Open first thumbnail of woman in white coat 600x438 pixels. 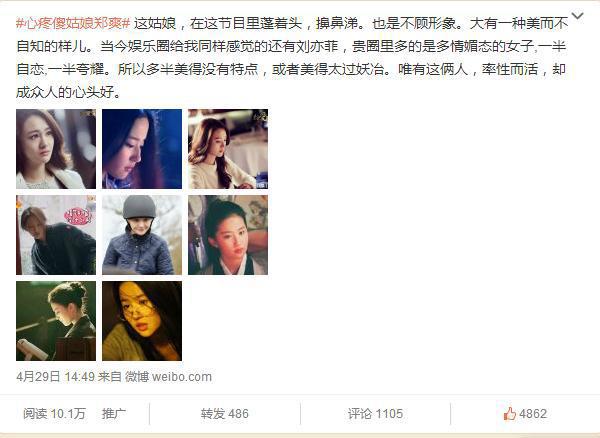click(56, 149)
